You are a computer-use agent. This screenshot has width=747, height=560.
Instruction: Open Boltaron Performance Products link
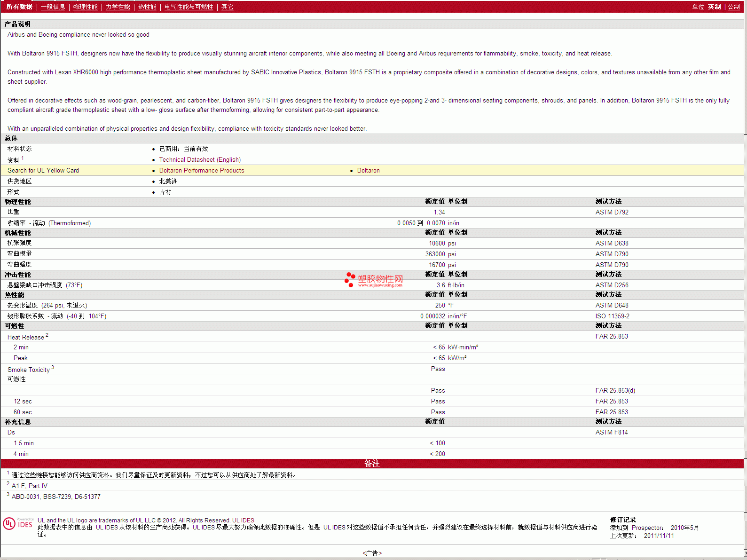click(202, 171)
